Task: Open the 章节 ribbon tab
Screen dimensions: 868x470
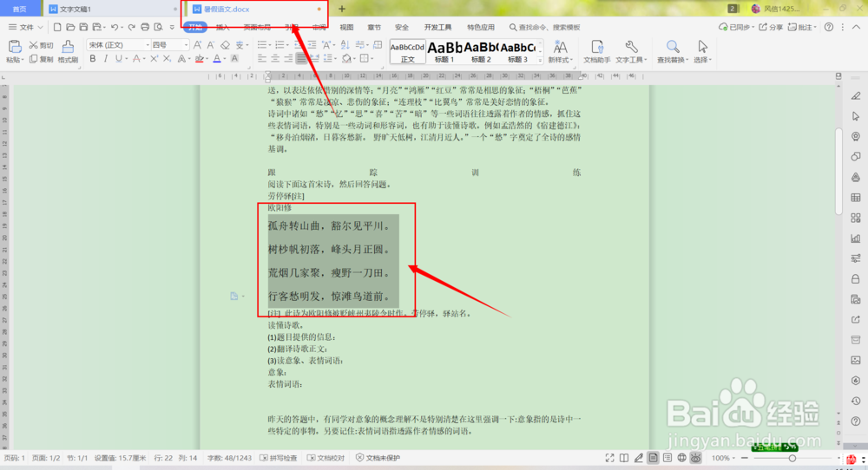Action: click(374, 27)
